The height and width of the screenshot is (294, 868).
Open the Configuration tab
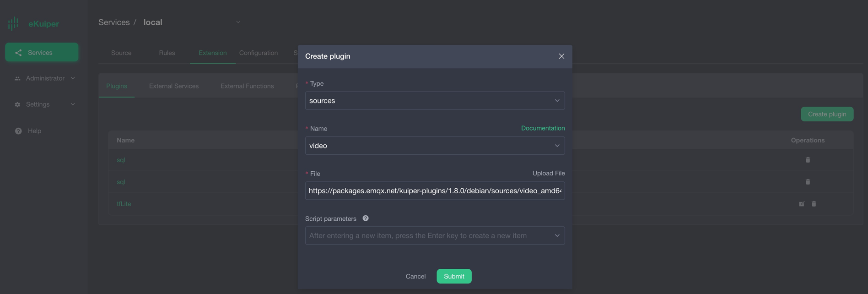click(x=259, y=53)
